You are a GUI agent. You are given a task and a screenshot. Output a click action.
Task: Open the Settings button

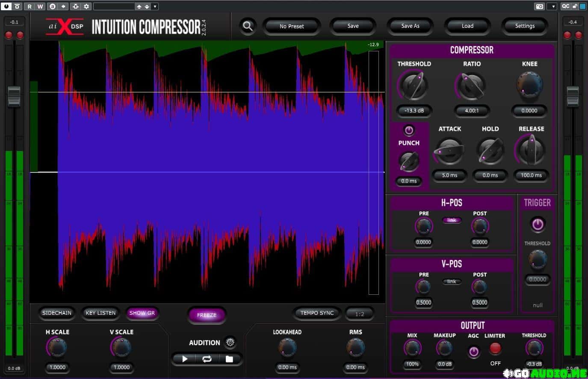[525, 26]
